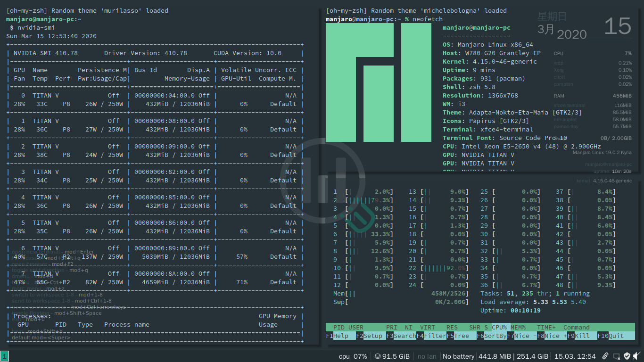Sort htop by USER column header
Screen dimensions: 644x362
(356, 328)
